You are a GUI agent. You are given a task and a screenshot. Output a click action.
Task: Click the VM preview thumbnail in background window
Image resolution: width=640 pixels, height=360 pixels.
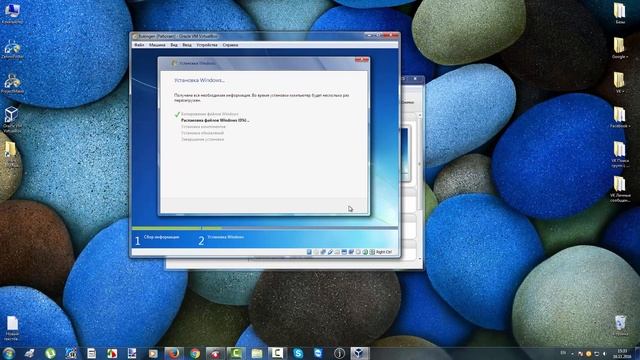click(x=405, y=153)
